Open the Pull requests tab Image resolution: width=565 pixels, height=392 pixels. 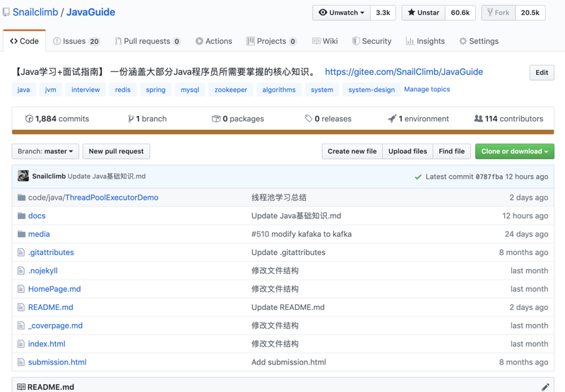point(148,41)
